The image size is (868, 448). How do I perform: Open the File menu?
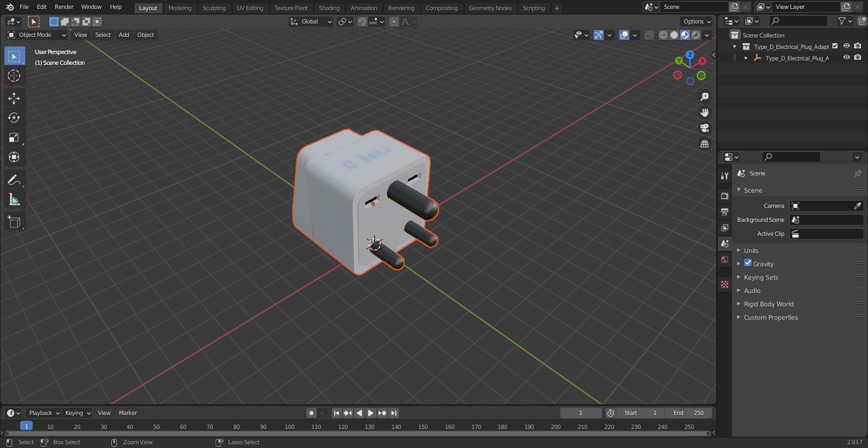click(x=24, y=7)
